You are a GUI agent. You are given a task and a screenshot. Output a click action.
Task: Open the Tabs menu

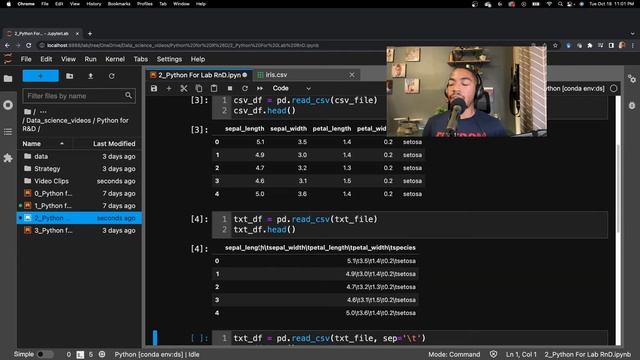[140, 59]
